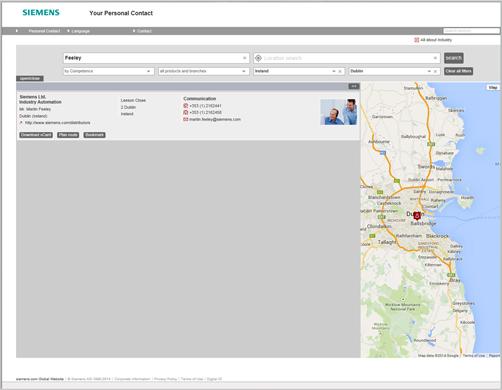Open the Language menu
The height and width of the screenshot is (390, 502).
click(x=81, y=31)
